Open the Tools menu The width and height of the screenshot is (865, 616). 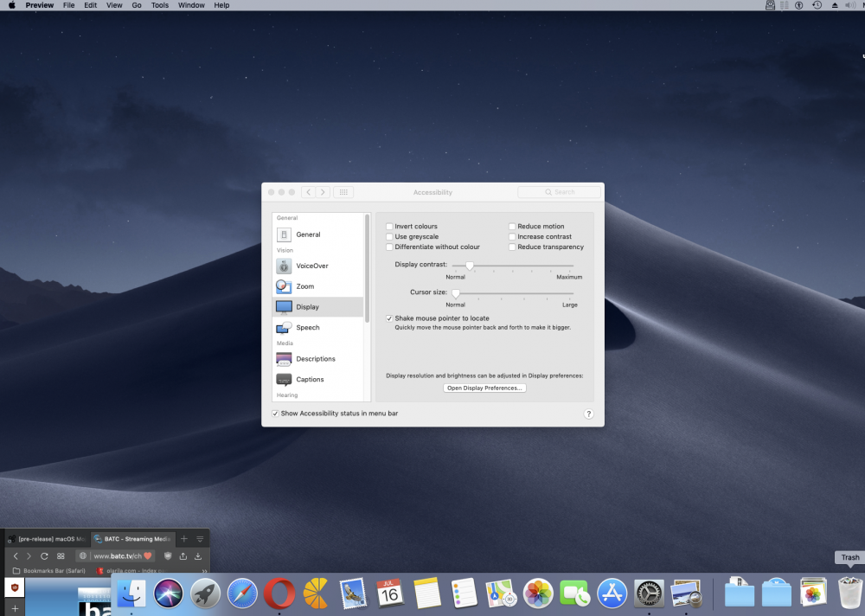coord(160,5)
